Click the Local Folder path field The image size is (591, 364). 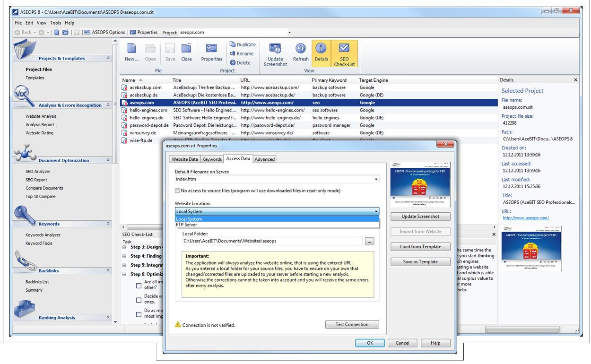coord(273,241)
